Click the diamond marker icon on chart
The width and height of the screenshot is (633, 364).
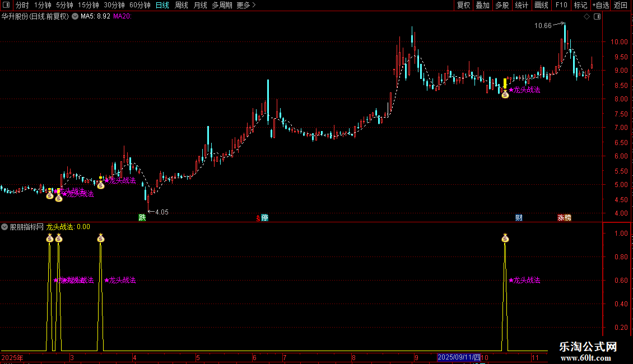coord(587,17)
